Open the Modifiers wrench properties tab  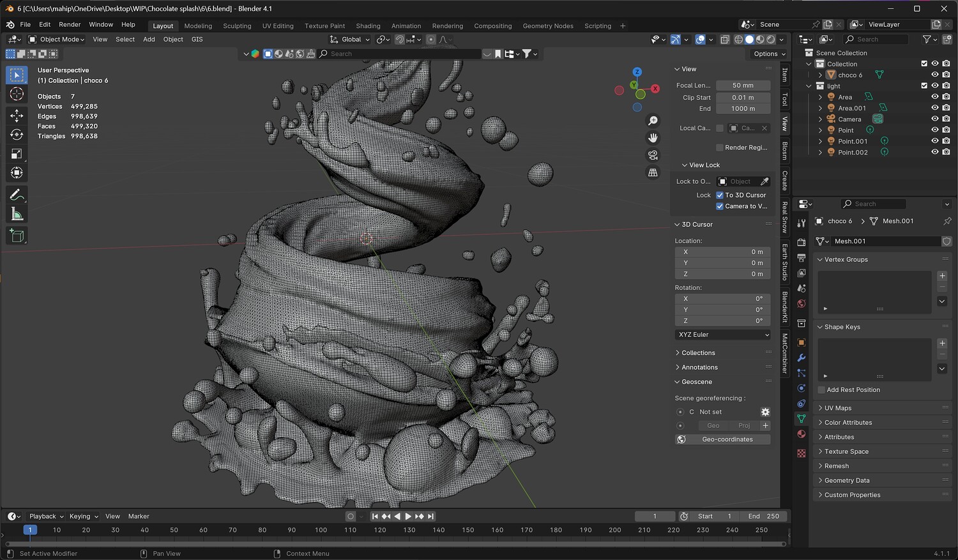point(802,358)
